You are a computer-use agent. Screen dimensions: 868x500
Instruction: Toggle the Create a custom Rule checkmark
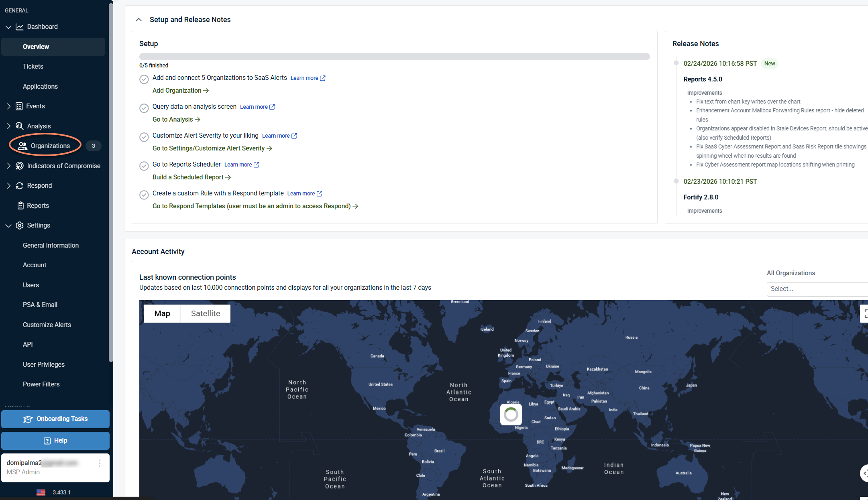pos(144,195)
